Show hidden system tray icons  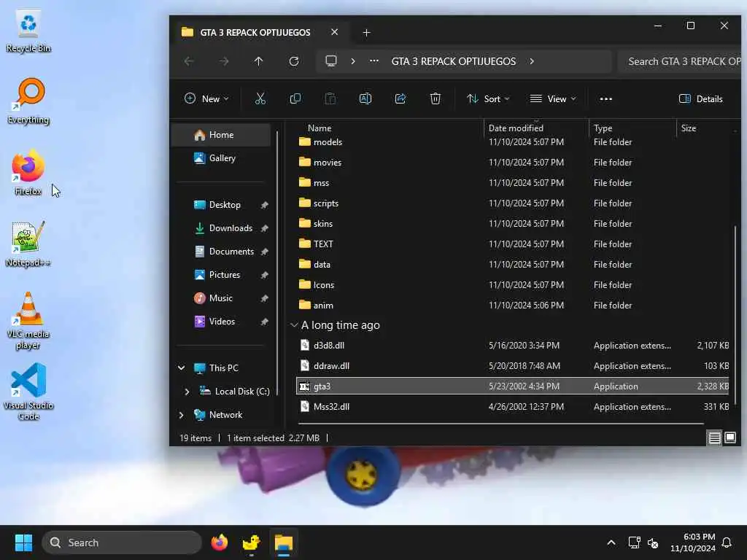pyautogui.click(x=611, y=542)
